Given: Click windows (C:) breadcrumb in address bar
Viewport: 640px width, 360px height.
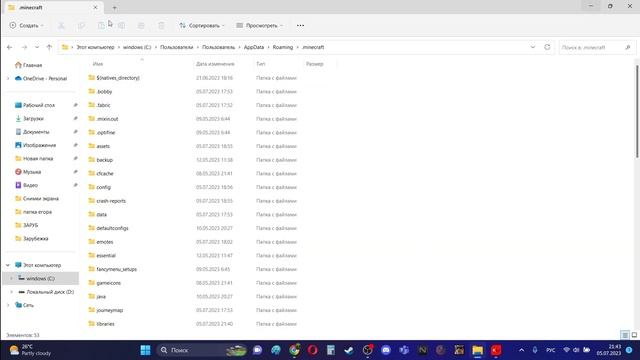Looking at the screenshot, I should click(x=137, y=47).
